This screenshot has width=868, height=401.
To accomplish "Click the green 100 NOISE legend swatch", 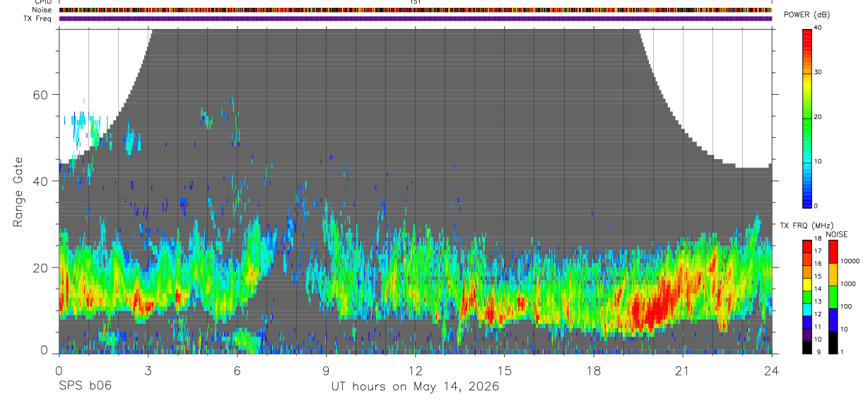I will click(x=833, y=297).
